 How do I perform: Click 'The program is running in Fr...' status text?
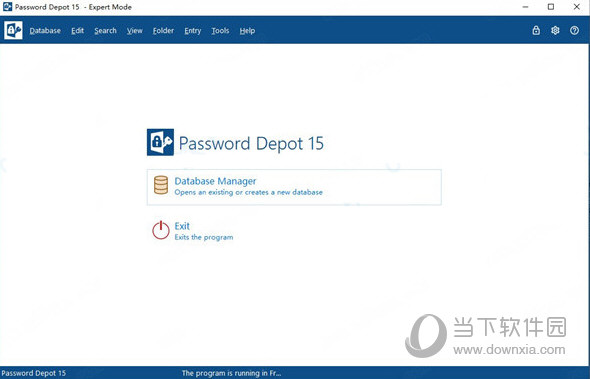[x=231, y=373]
